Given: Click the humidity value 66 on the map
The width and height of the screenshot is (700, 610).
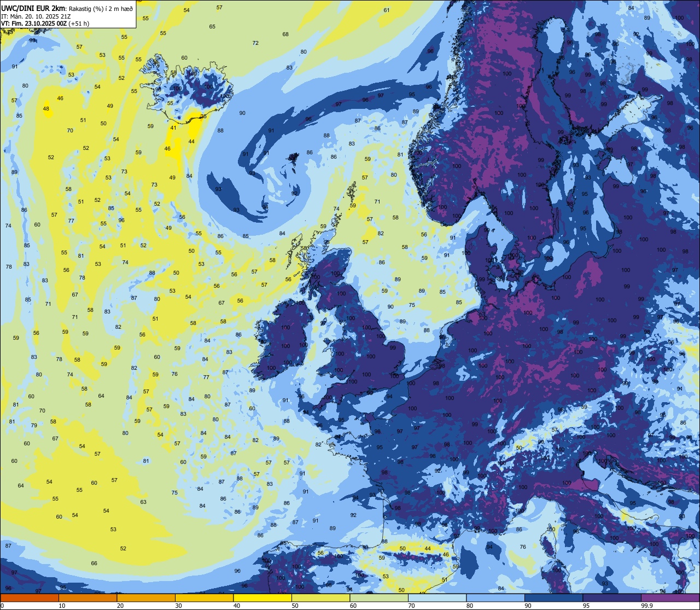Looking at the screenshot, I should [94, 563].
